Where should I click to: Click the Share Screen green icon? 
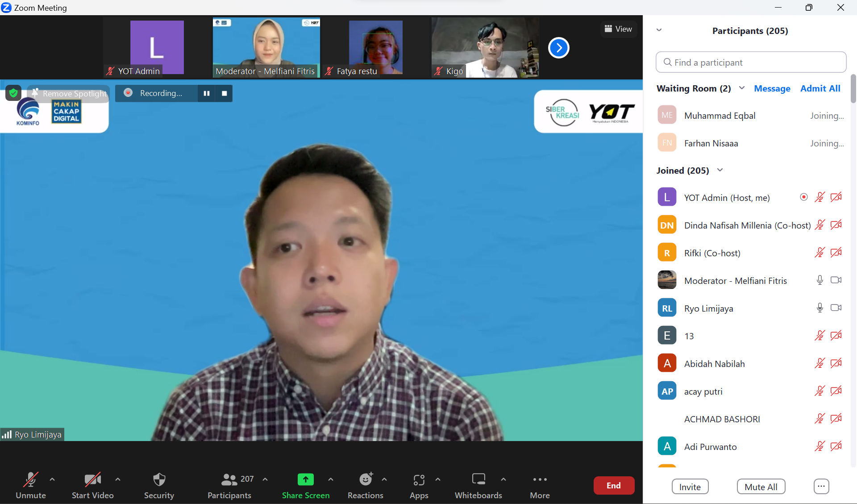point(305,480)
